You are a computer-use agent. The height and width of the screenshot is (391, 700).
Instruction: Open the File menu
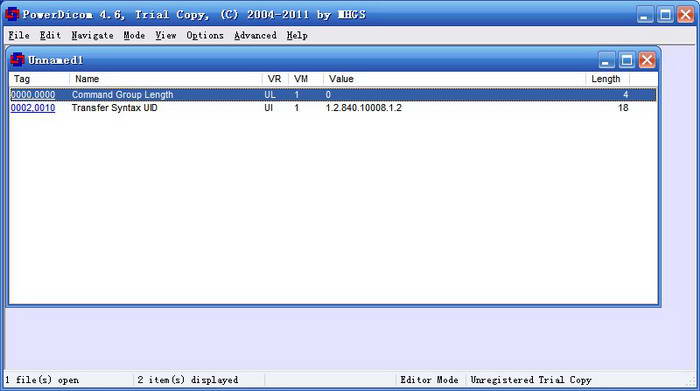tap(19, 35)
